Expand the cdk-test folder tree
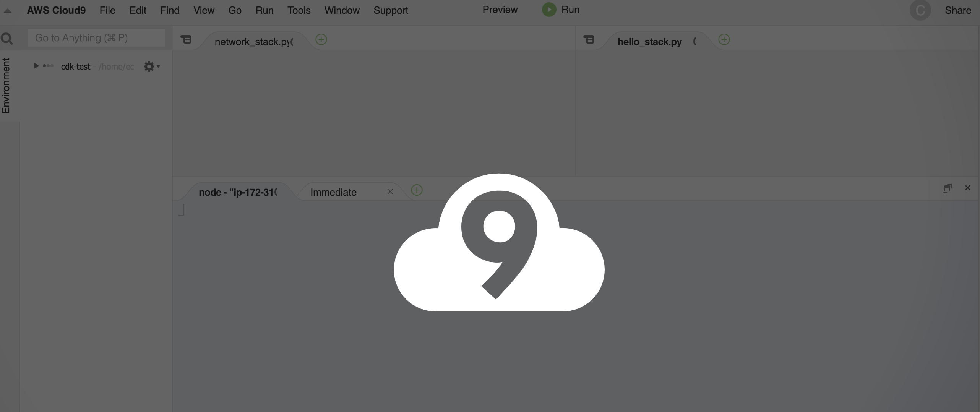 click(36, 66)
